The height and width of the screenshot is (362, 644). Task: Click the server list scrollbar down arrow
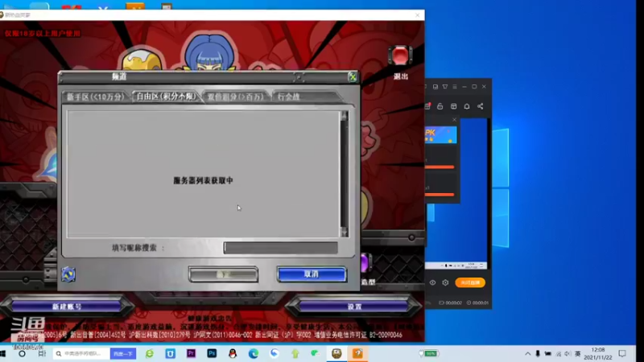pos(345,232)
